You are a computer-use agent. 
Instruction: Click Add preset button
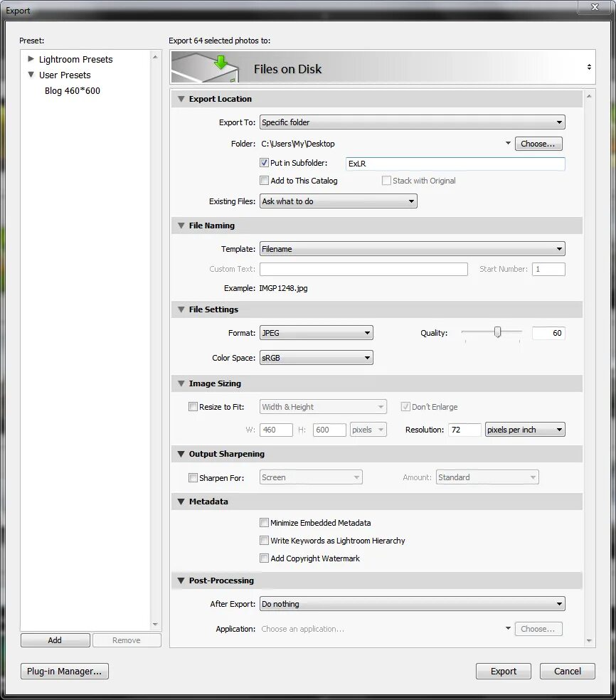click(x=55, y=640)
